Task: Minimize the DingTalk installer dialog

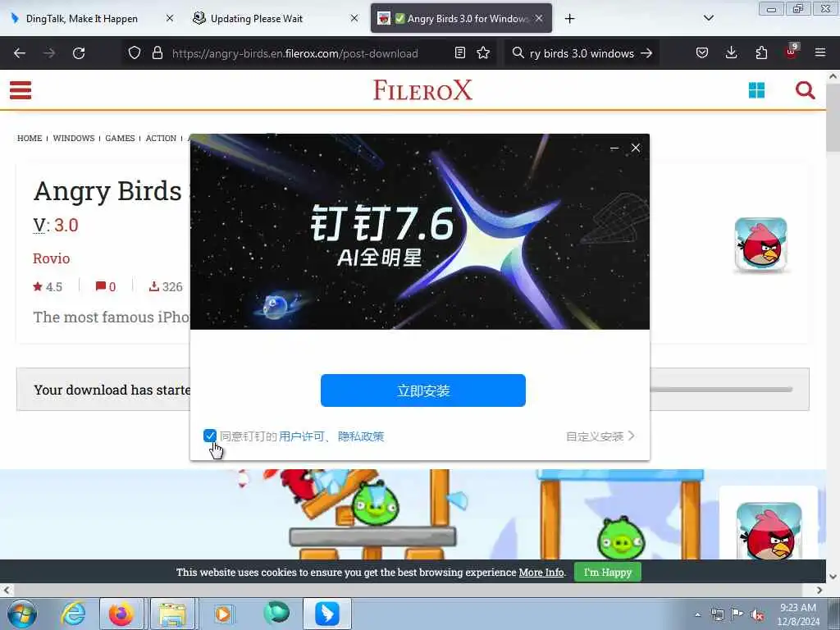Action: pyautogui.click(x=614, y=148)
